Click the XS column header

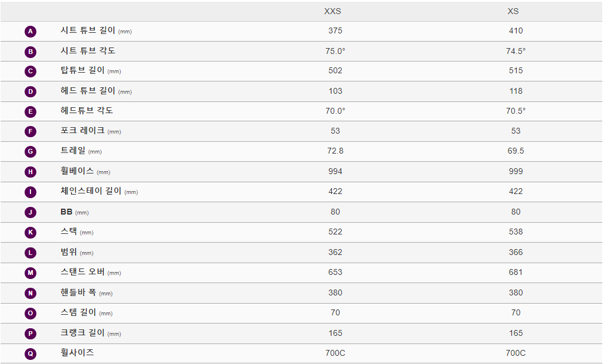coord(513,11)
